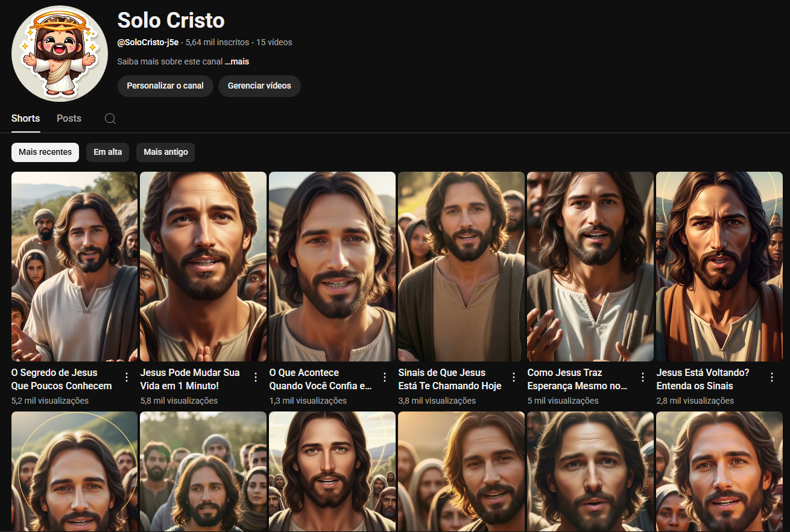The height and width of the screenshot is (532, 790).
Task: Click the "1,3 mil visualizações" text
Action: [x=308, y=401]
